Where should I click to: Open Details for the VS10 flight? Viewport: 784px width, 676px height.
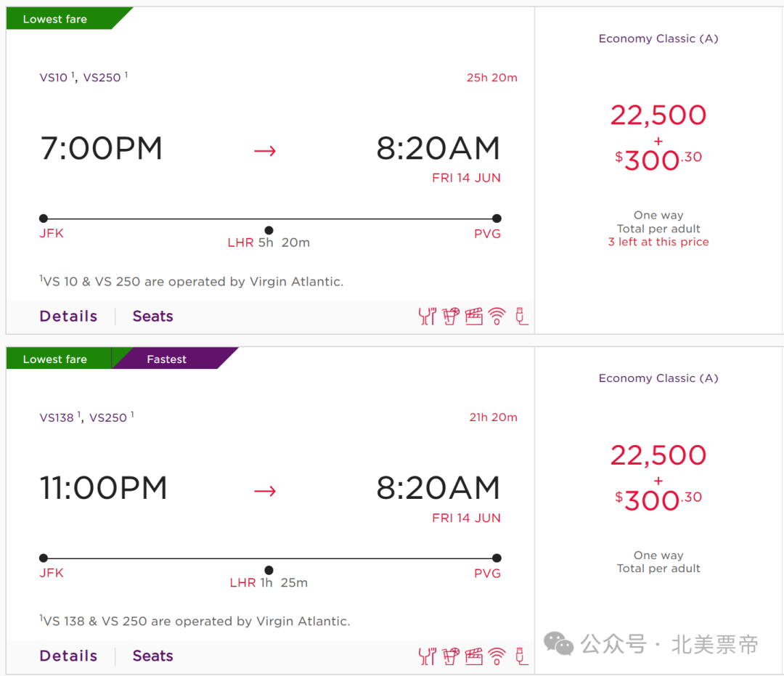(68, 316)
